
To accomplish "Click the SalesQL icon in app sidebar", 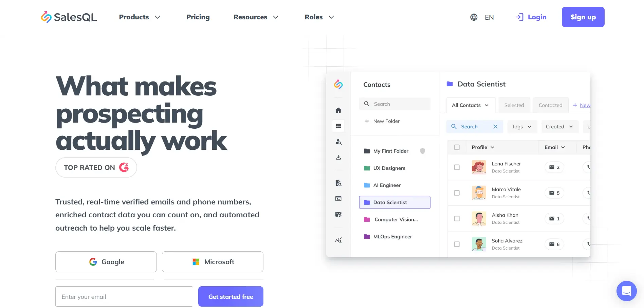I will pos(338,85).
